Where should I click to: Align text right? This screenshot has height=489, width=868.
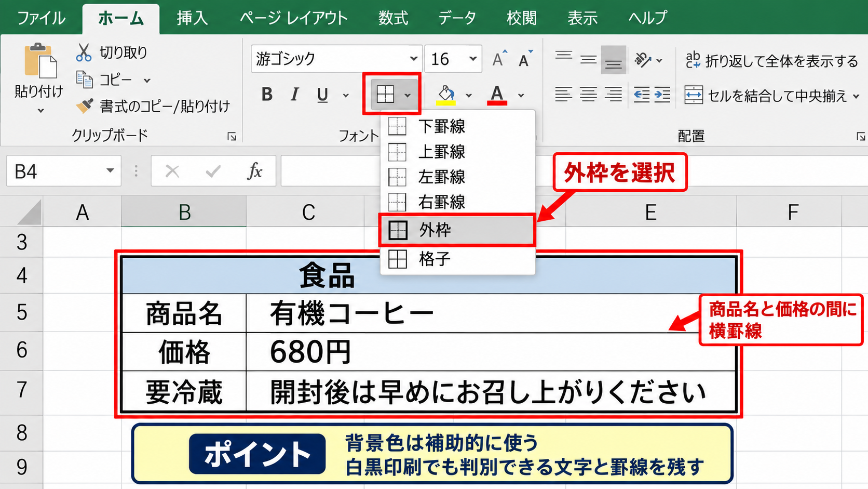613,95
